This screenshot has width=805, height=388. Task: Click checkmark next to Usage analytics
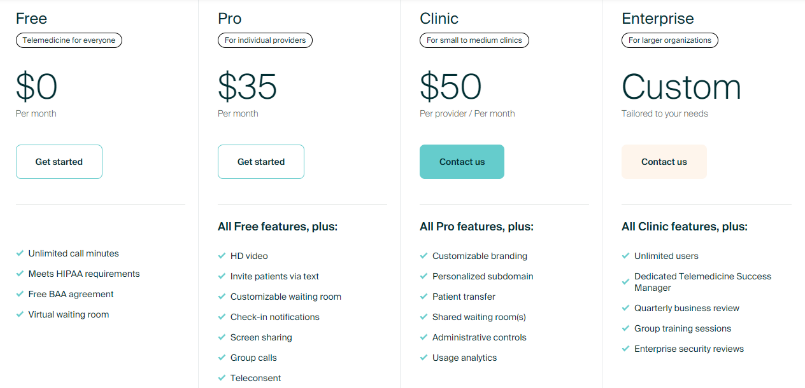point(424,358)
